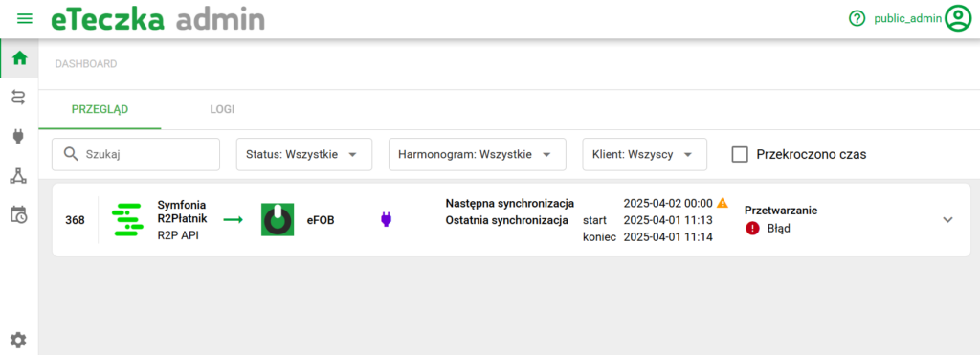This screenshot has height=355, width=980.
Task: Click the magnifier search icon
Action: [71, 154]
